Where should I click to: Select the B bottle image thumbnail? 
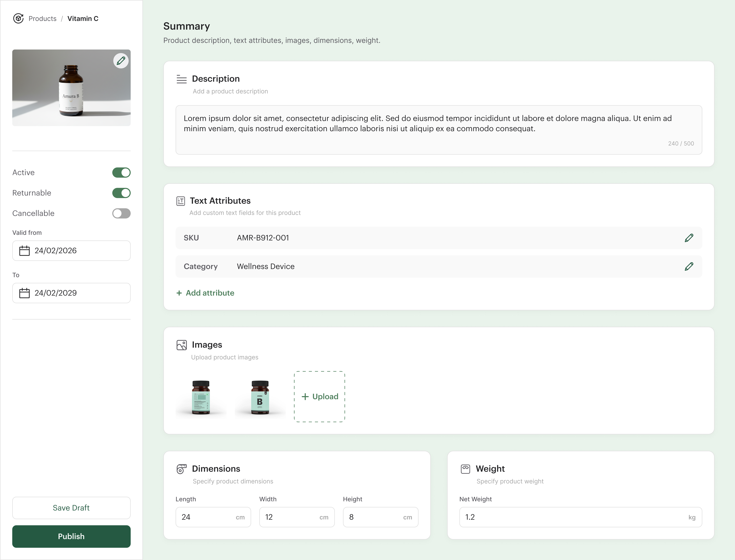point(260,397)
